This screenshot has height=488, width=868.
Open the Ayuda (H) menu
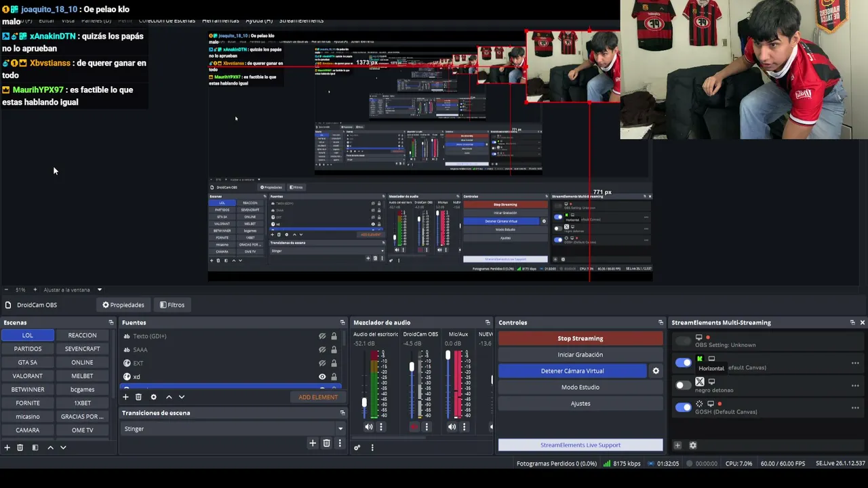pyautogui.click(x=259, y=20)
